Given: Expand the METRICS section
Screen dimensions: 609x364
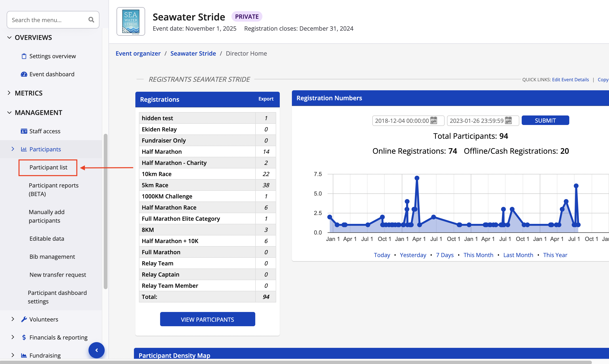Looking at the screenshot, I should click(x=9, y=93).
